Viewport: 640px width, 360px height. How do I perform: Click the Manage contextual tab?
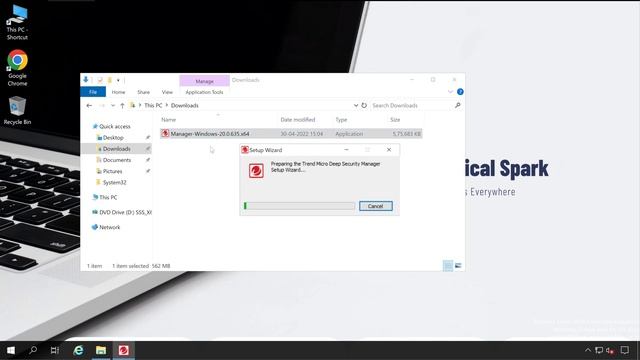[204, 81]
